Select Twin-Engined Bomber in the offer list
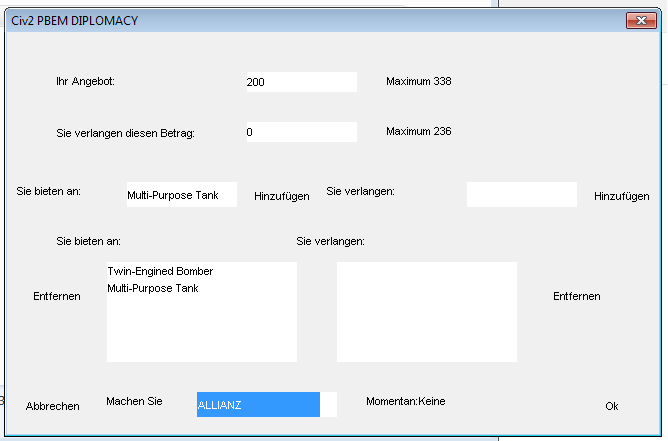The height and width of the screenshot is (441, 668). click(160, 271)
